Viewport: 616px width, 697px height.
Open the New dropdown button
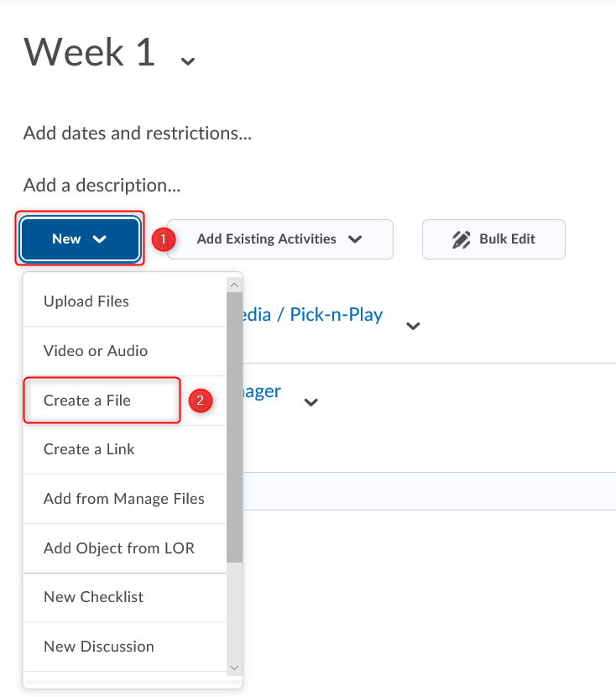[80, 239]
